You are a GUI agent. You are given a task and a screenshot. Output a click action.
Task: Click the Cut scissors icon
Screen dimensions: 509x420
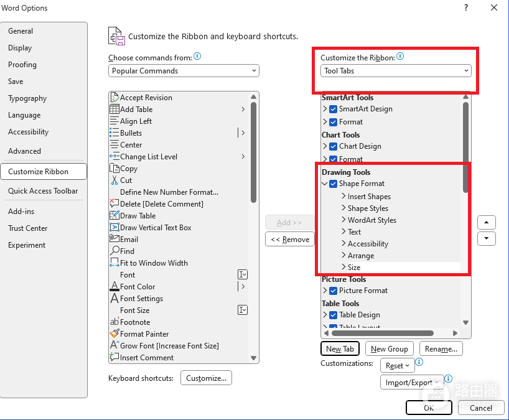(114, 180)
